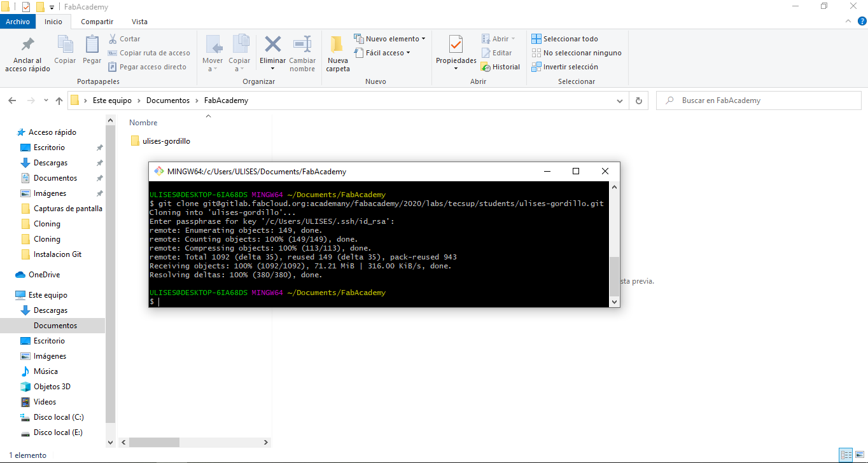Expand the Documentos breadcrumb chevron
This screenshot has width=868, height=463.
197,100
